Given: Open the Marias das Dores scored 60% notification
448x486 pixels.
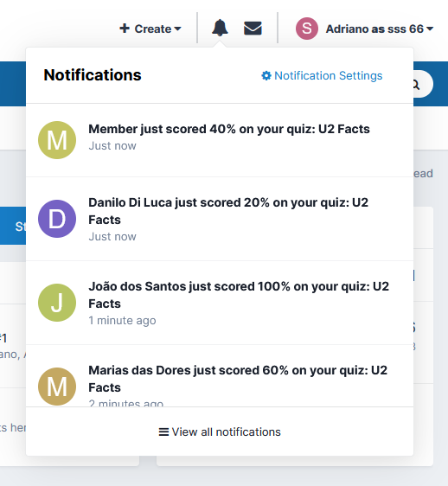Looking at the screenshot, I should [220, 375].
